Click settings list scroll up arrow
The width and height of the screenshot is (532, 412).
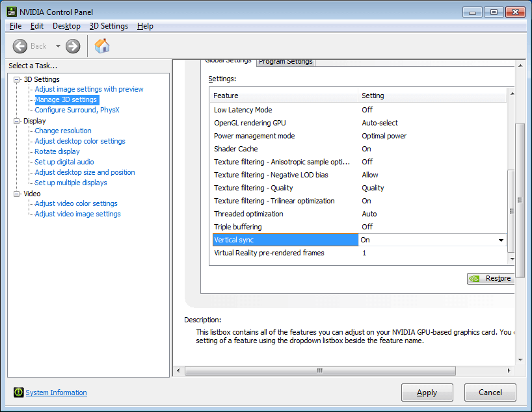(x=512, y=94)
